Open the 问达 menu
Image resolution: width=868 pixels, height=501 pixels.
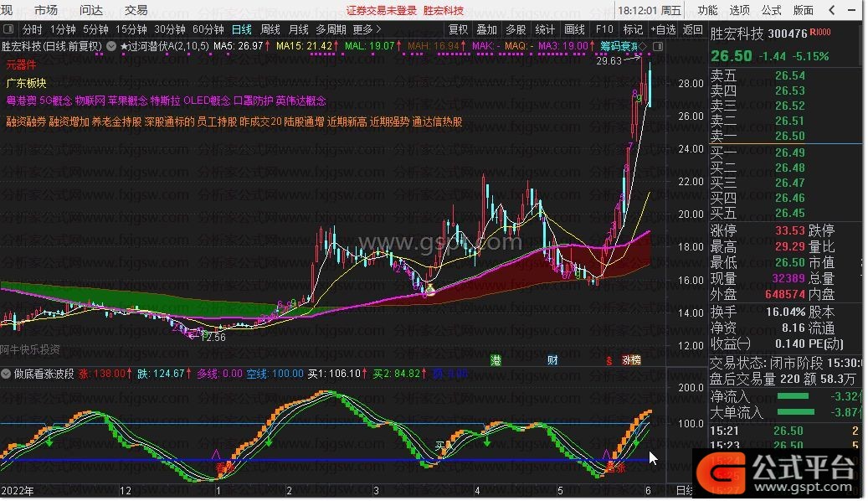(90, 10)
